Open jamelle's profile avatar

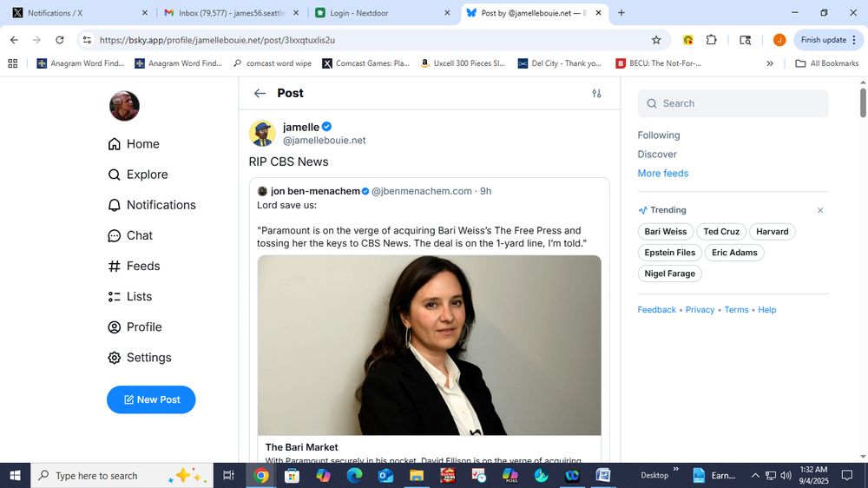pyautogui.click(x=262, y=134)
